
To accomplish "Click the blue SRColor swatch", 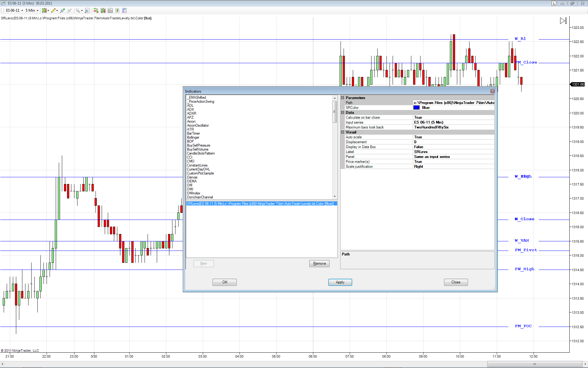I will pos(417,108).
